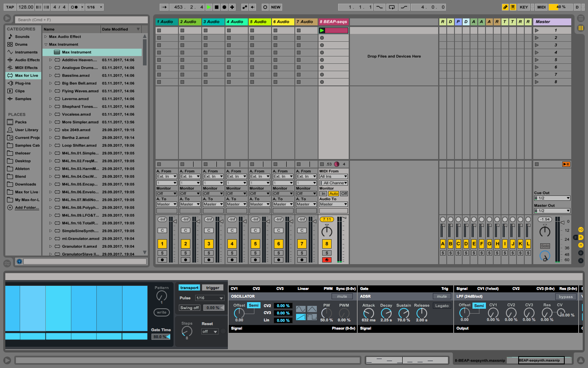This screenshot has height=368, width=588.
Task: Click the Arrangement Record button
Action: click(x=224, y=7)
